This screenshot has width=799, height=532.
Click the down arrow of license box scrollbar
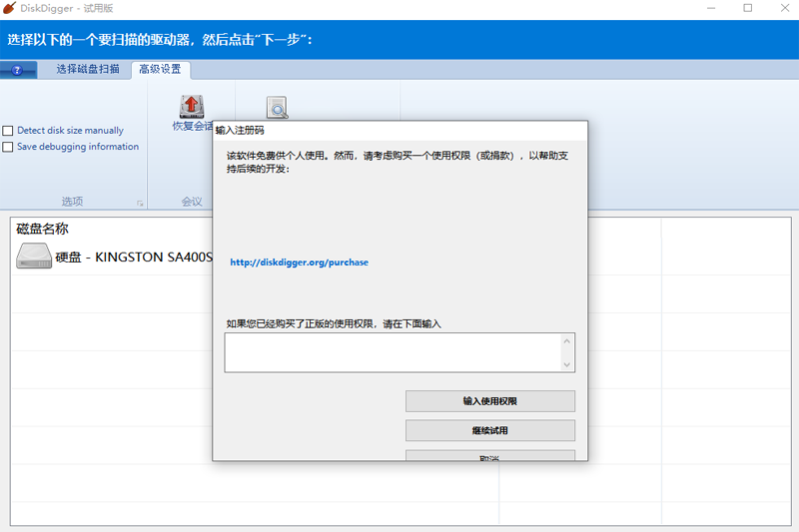tap(566, 364)
